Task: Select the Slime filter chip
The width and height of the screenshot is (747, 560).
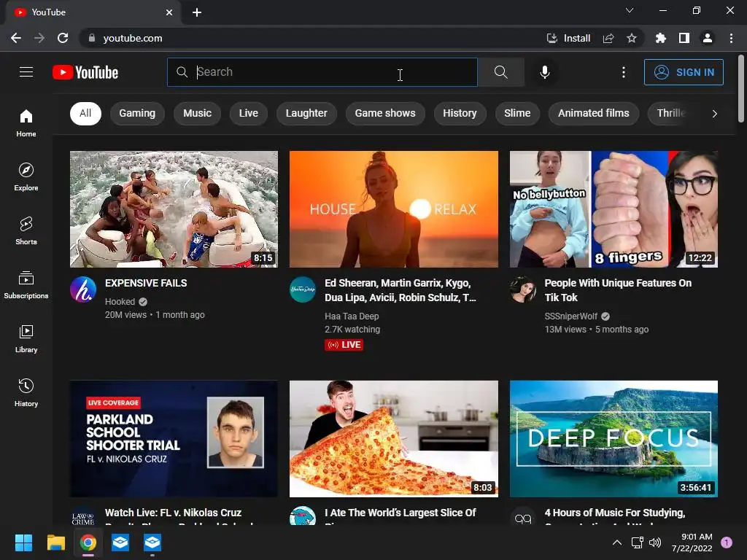Action: point(517,113)
